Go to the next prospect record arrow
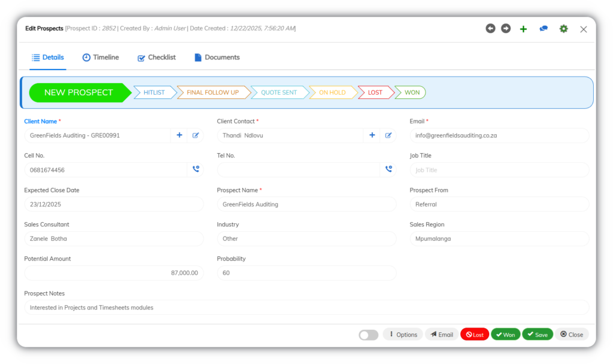Screen dimensions: 613x364 (506, 29)
